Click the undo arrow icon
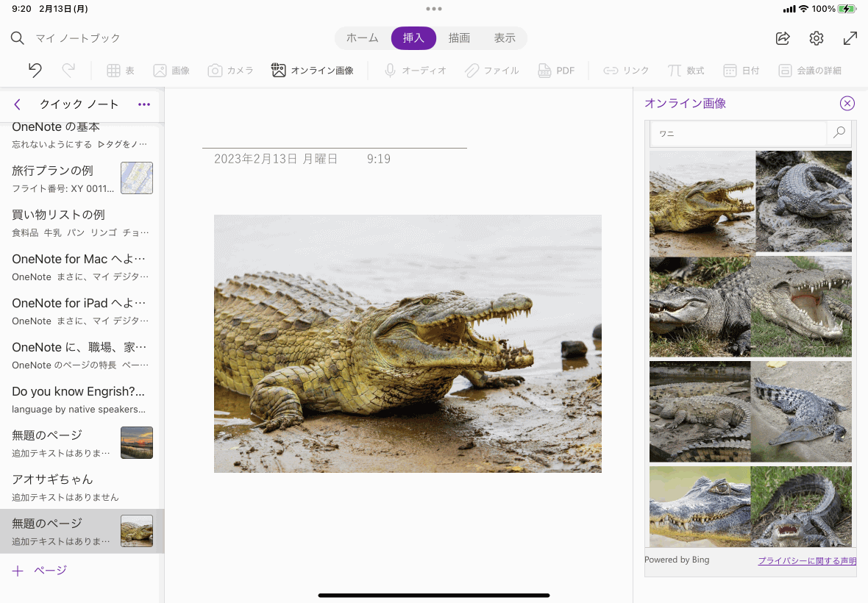 pos(35,71)
